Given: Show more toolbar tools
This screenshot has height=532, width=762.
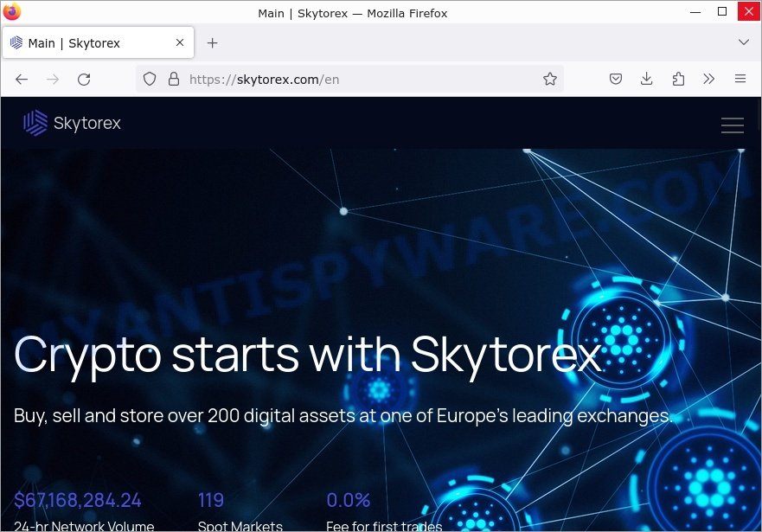Looking at the screenshot, I should click(708, 79).
